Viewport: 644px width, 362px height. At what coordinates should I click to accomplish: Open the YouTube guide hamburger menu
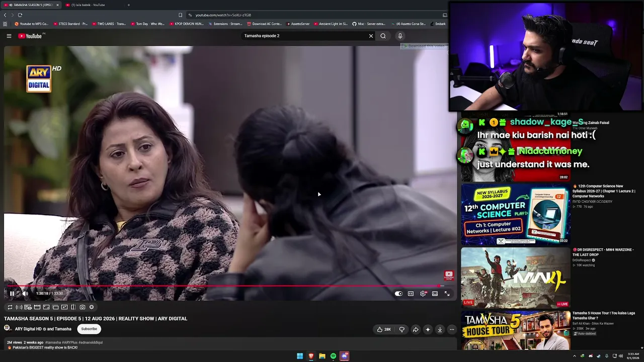coord(9,36)
